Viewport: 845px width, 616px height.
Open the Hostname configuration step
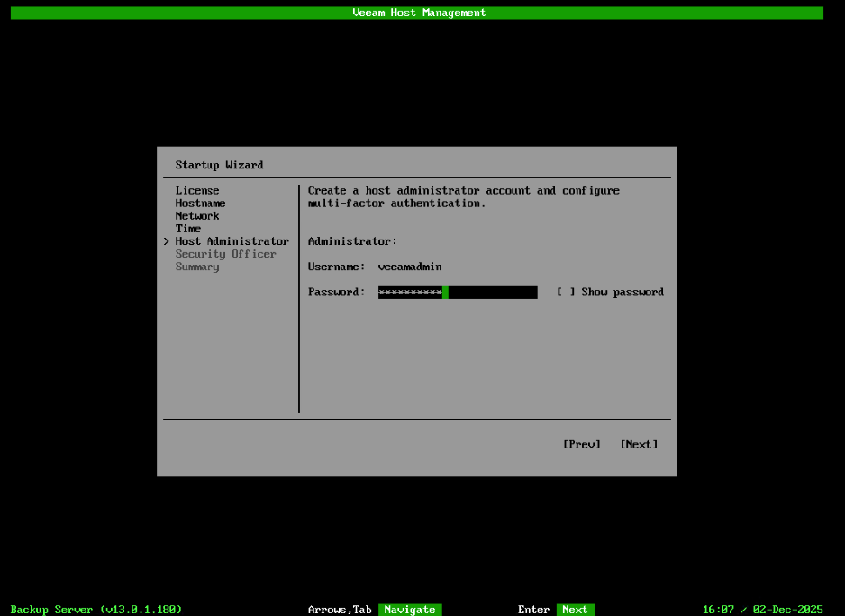[200, 203]
